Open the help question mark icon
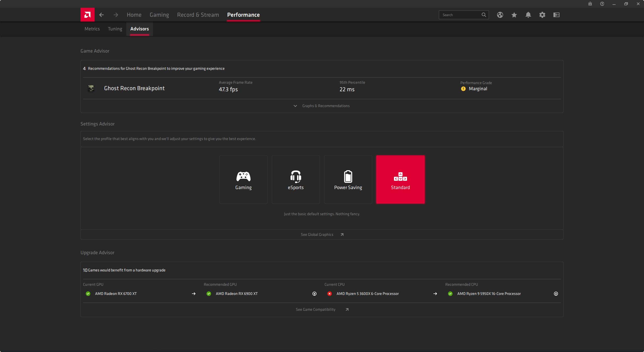644x352 pixels. [x=602, y=4]
